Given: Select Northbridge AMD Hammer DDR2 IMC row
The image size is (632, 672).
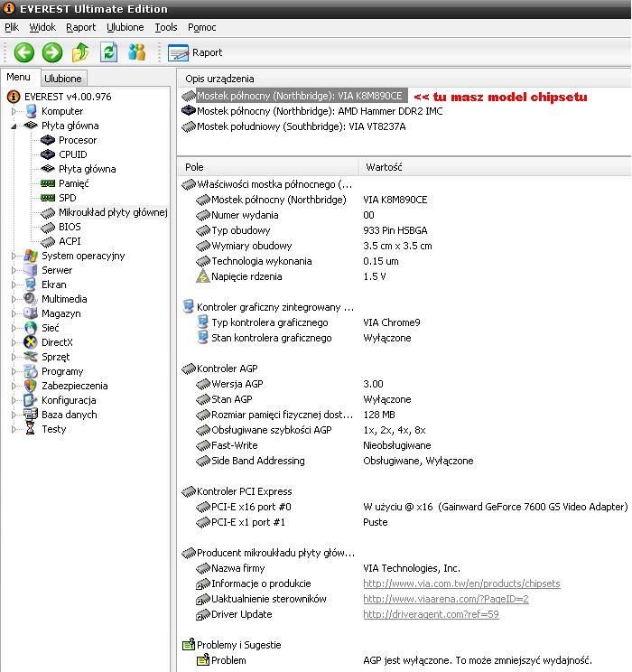Looking at the screenshot, I should coord(311,111).
